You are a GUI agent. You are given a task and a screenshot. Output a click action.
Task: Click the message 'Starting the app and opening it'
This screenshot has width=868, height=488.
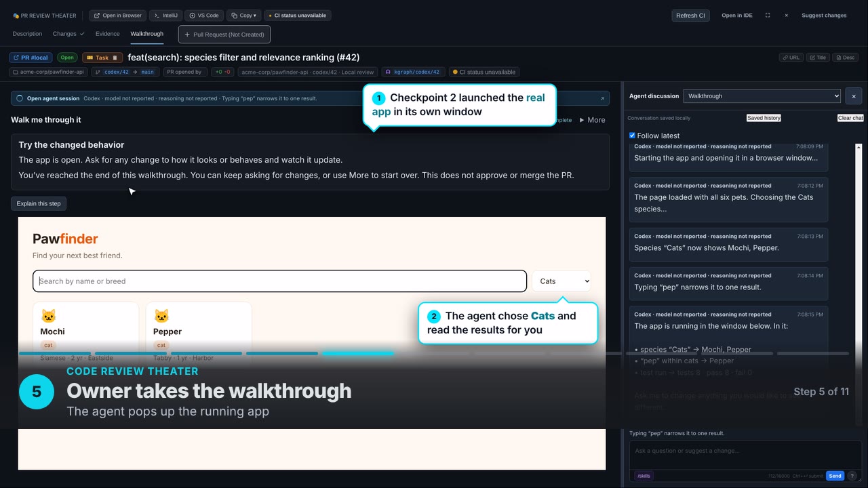(728, 157)
